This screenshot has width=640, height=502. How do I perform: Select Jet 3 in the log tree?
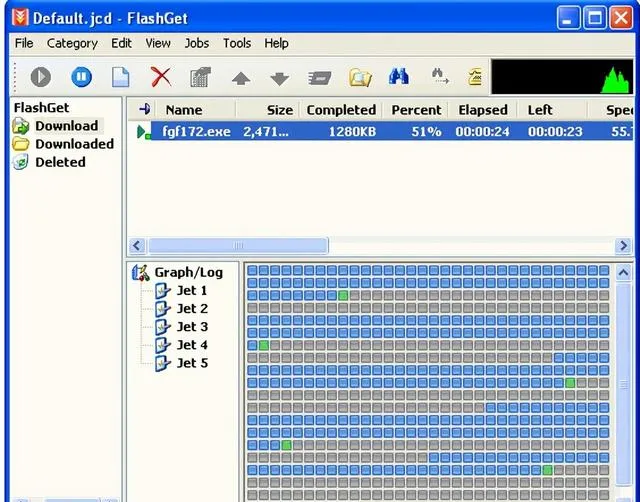tap(192, 327)
